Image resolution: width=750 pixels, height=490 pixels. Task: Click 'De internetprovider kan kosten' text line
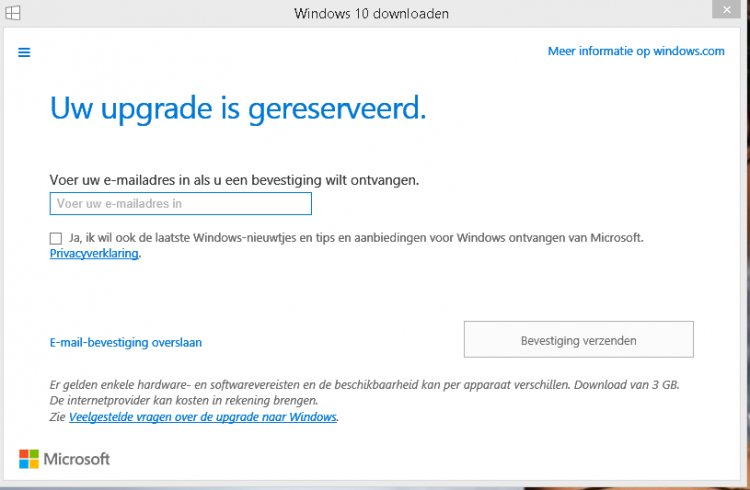[x=184, y=400]
